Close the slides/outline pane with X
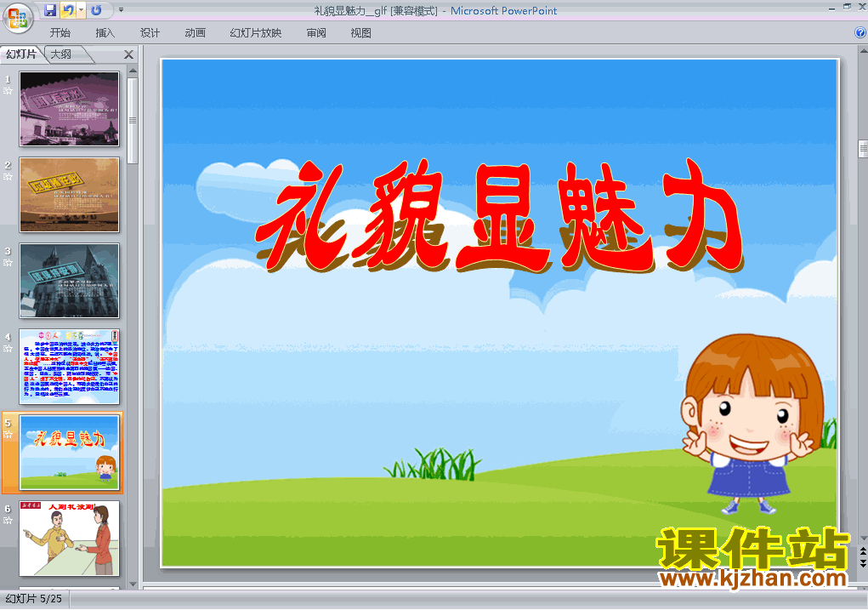 coord(128,54)
